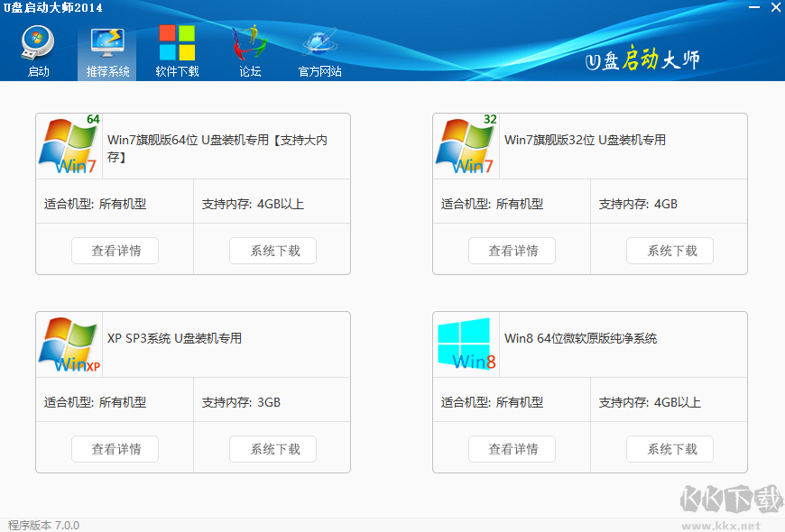785x532 pixels.
Task: Click the U盘启动大师 brand logo
Action: (x=642, y=60)
